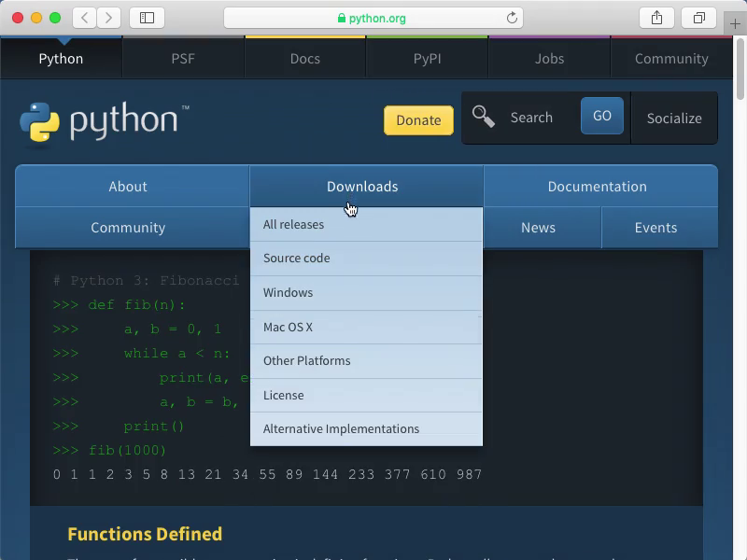Toggle the Safari sidebar icon
Screen dimensions: 747x560
148,18
